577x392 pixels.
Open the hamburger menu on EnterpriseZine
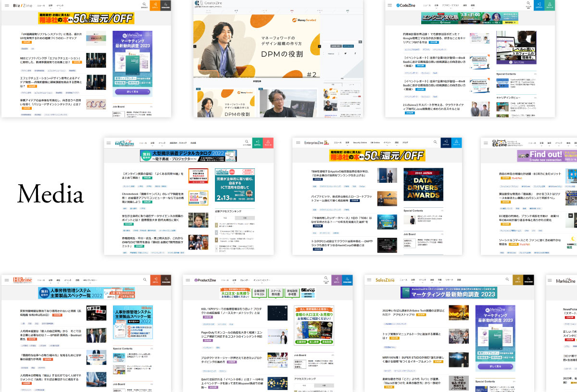298,143
